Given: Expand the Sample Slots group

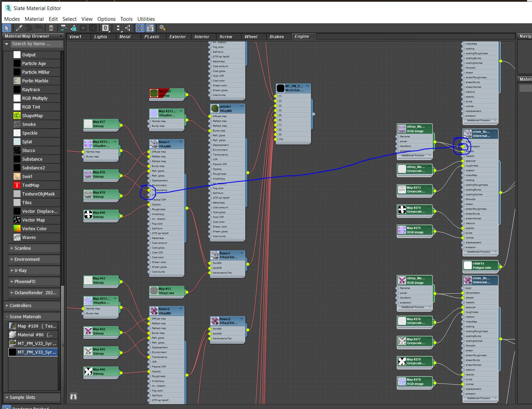Looking at the screenshot, I should 32,398.
